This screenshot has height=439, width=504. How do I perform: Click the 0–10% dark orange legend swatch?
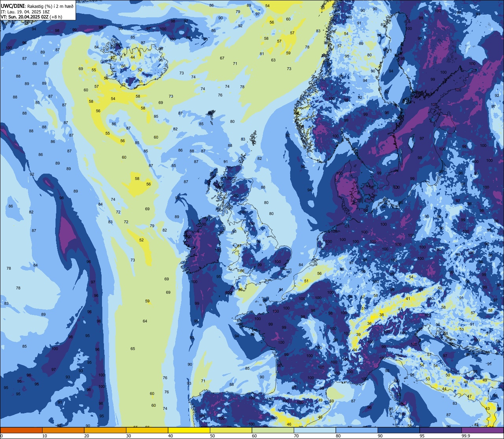(x=21, y=430)
